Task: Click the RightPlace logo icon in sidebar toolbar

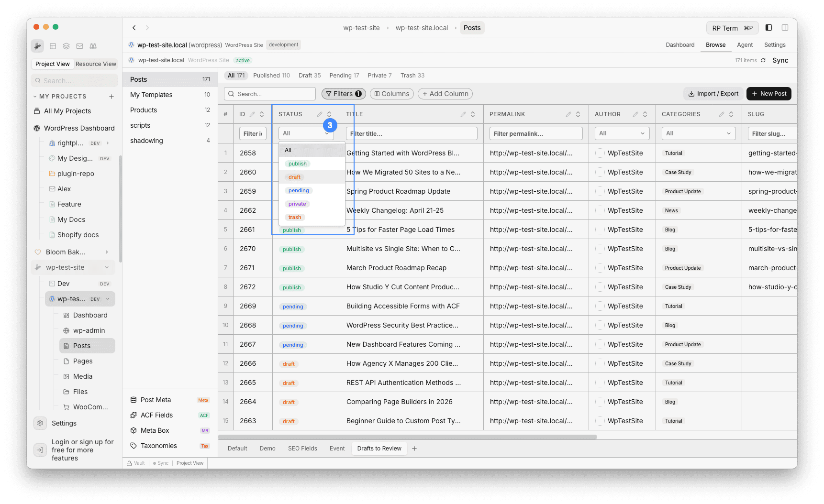Action: click(38, 46)
